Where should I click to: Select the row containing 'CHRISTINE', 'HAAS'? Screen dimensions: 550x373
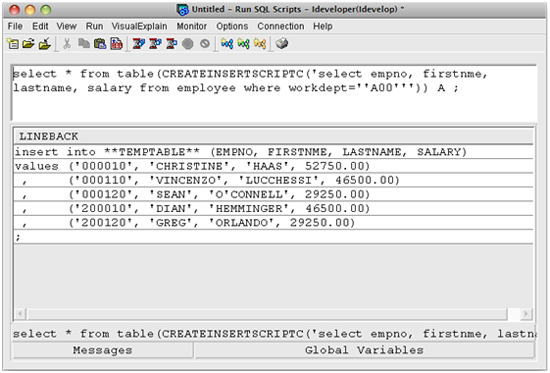[x=274, y=166]
